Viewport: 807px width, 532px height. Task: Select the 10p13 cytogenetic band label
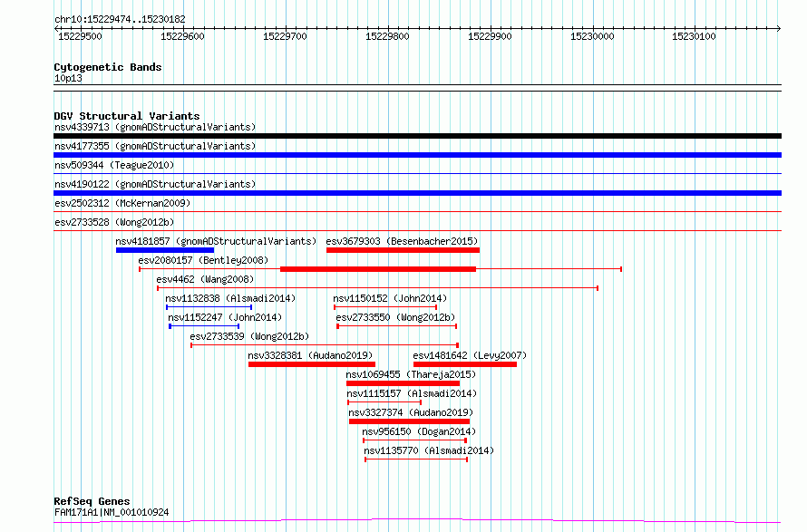click(68, 79)
